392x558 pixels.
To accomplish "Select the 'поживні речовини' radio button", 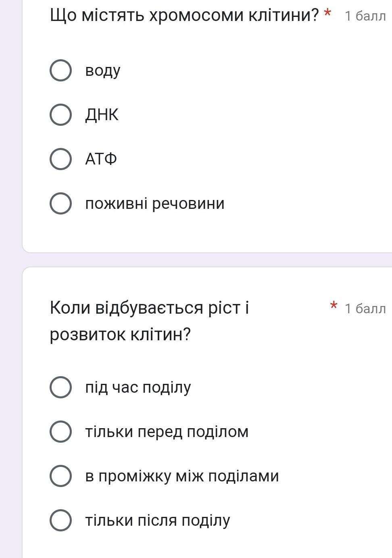I will (x=61, y=203).
